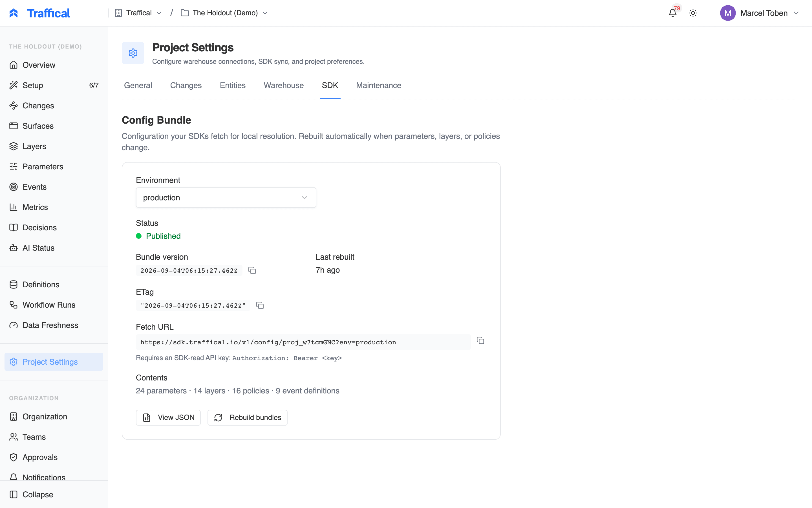
Task: Select the SDK tab
Action: (x=330, y=85)
